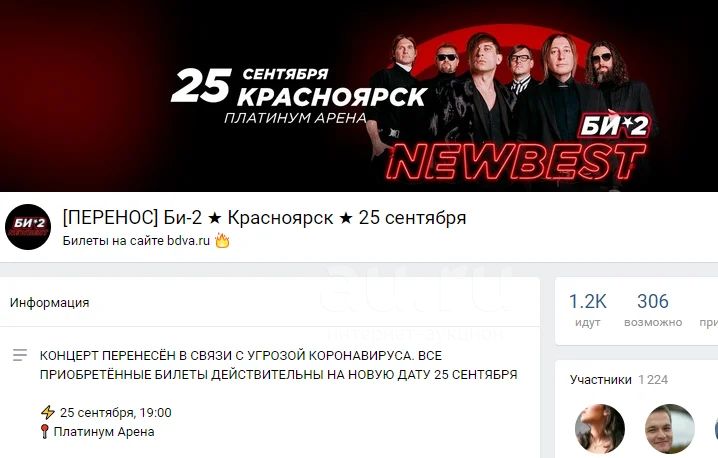This screenshot has height=458, width=718.
Task: Open the second participant's avatar photo
Action: point(670,429)
